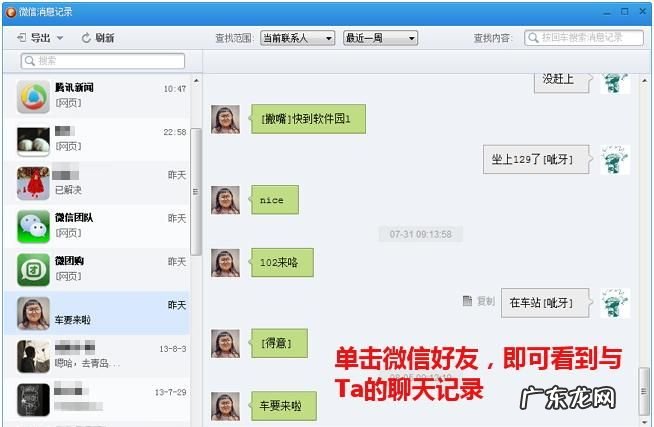Image resolution: width=654 pixels, height=427 pixels.
Task: Click the message content search field
Action: (582, 38)
